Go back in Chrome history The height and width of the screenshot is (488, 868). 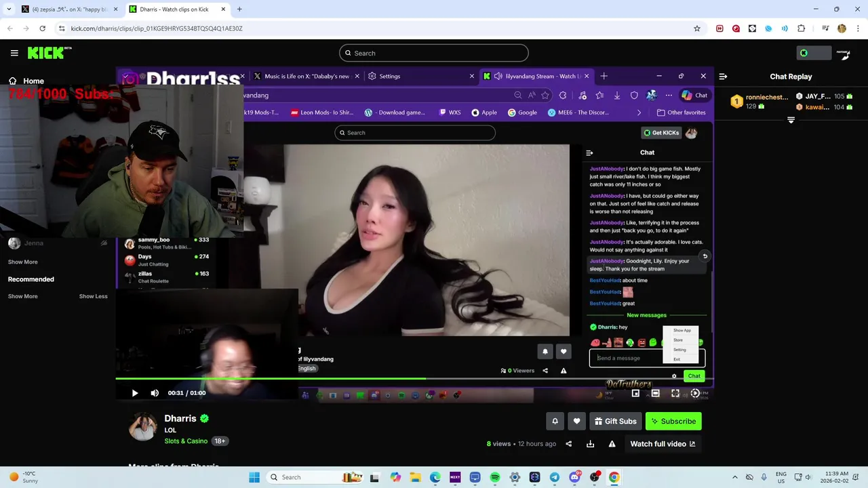click(9, 28)
